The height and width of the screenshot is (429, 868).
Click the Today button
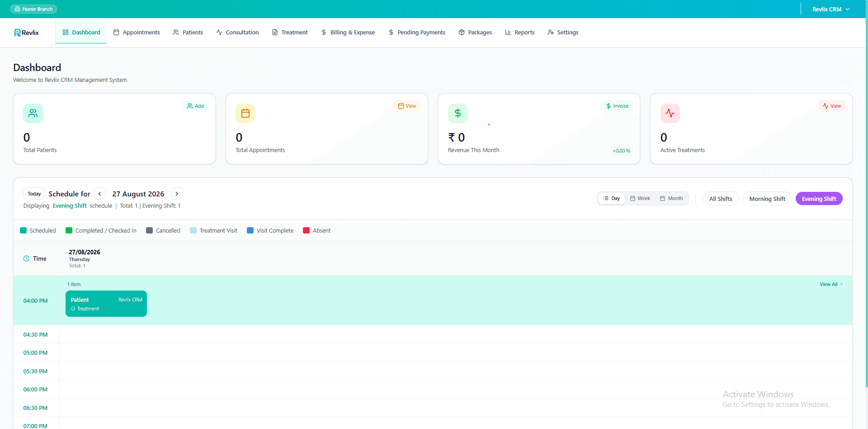coord(34,194)
